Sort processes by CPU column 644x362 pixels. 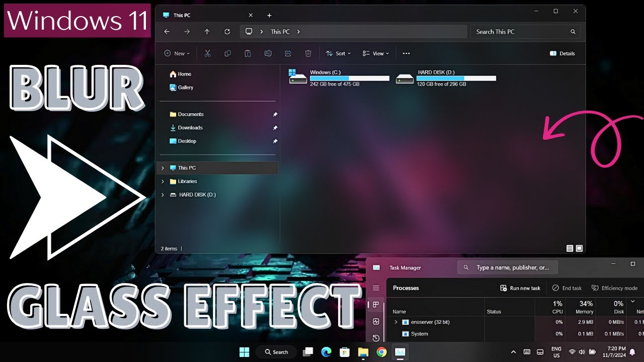click(557, 307)
